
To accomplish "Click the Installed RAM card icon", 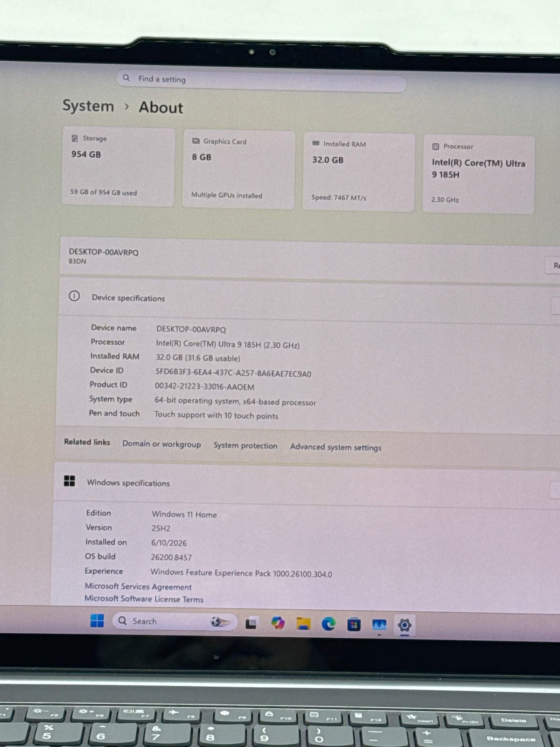I will (316, 143).
